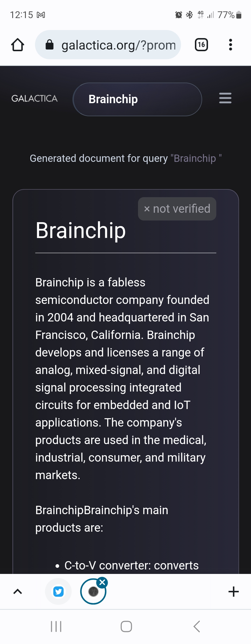251x644 pixels.
Task: Open Chrome's three-dot overflow menu
Action: pyautogui.click(x=230, y=45)
